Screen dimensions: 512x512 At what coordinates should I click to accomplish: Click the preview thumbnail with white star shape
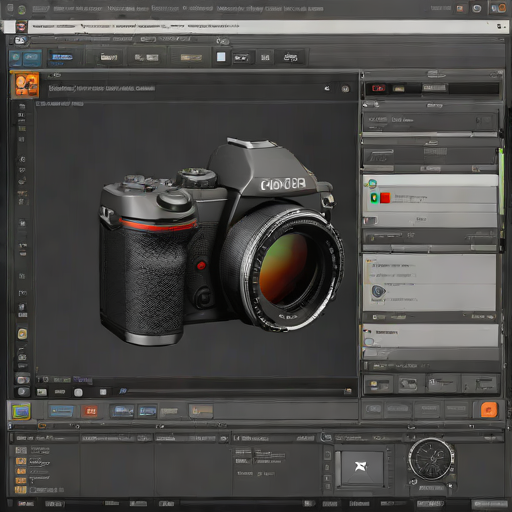[x=361, y=467]
